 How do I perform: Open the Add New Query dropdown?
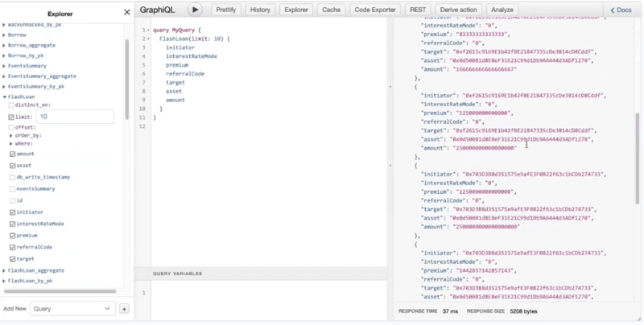click(x=72, y=309)
